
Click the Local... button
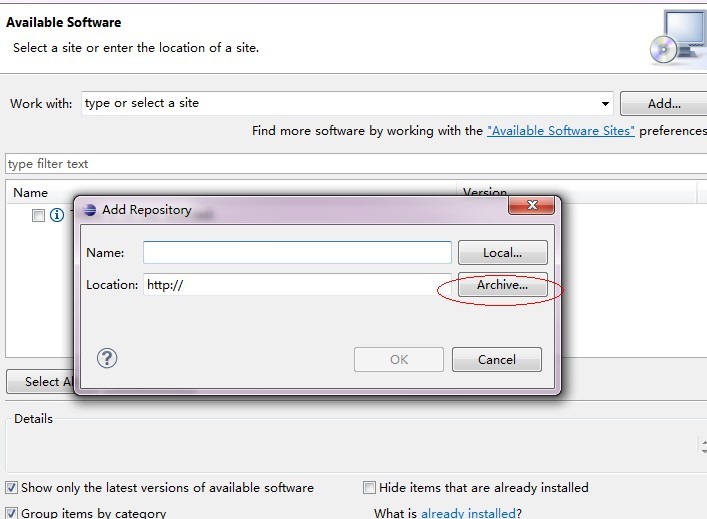click(x=502, y=252)
